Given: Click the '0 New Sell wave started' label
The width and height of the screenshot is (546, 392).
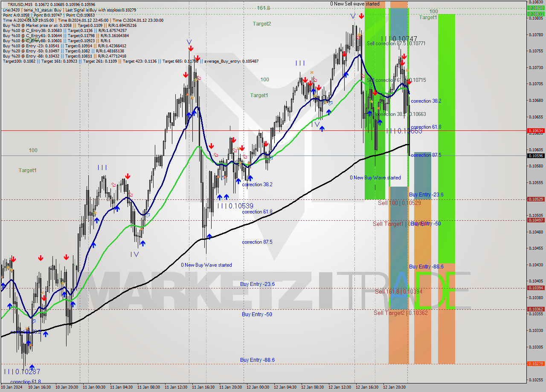Looking at the screenshot, I should click(354, 4).
